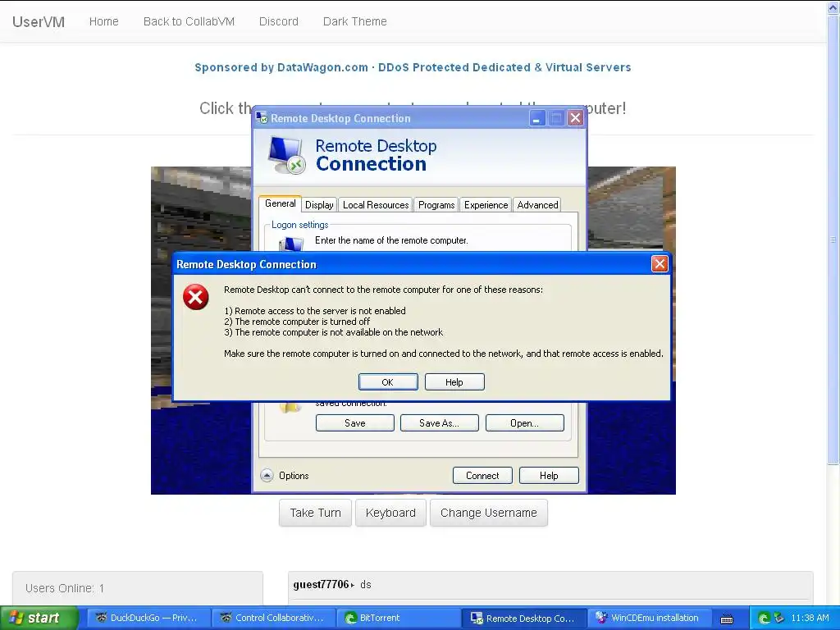This screenshot has width=840, height=630.
Task: Click the Take Turn button
Action: [x=315, y=513]
